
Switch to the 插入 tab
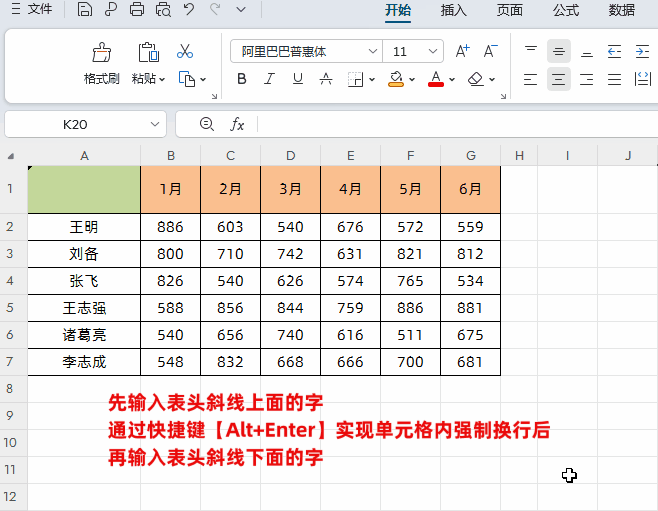point(453,10)
